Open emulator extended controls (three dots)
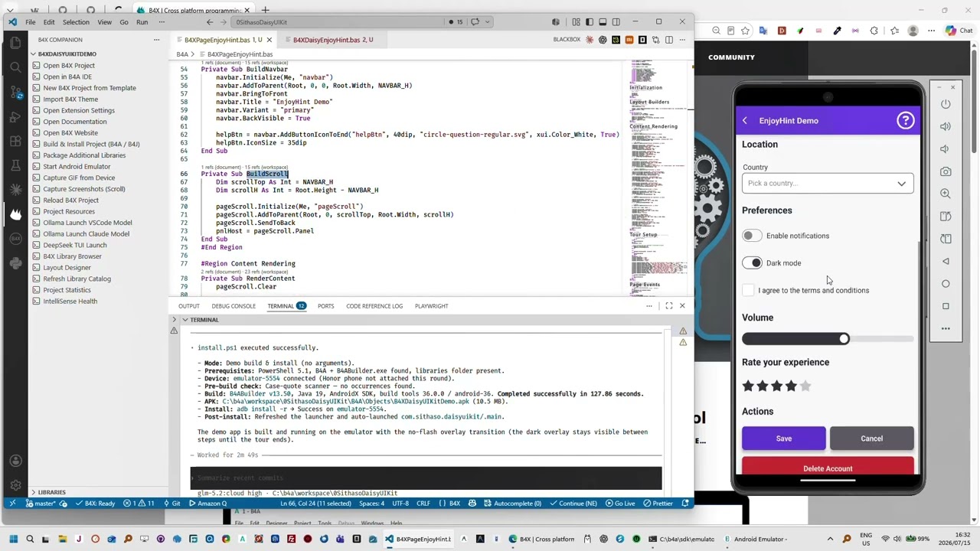 pos(946,329)
